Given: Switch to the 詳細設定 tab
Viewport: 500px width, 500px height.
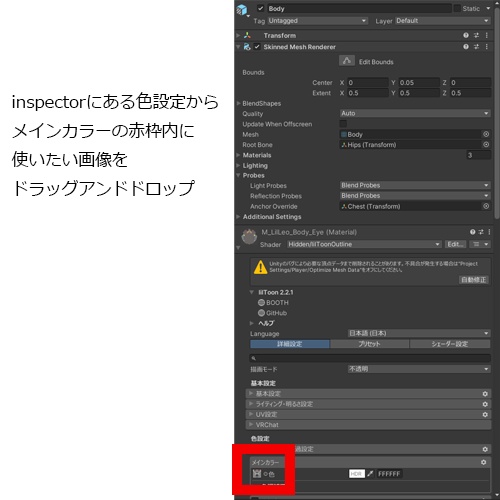Looking at the screenshot, I should (x=290, y=344).
